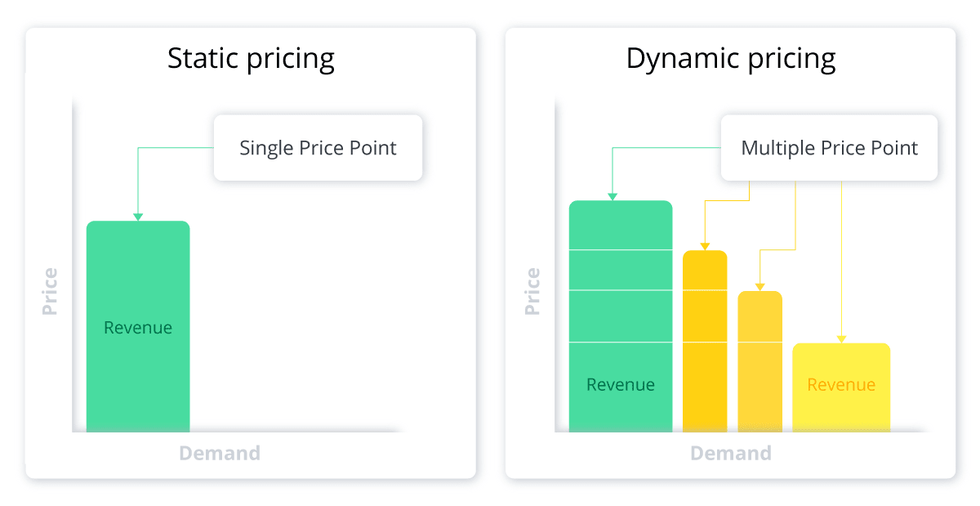Select the 'Multiple Price Point' label box
The height and width of the screenshot is (506, 980).
click(829, 148)
